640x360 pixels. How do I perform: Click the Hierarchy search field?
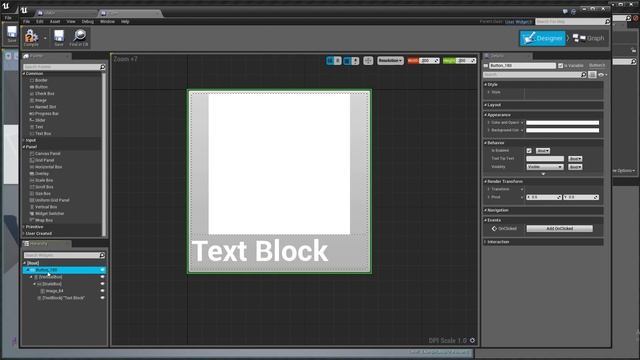click(x=64, y=255)
